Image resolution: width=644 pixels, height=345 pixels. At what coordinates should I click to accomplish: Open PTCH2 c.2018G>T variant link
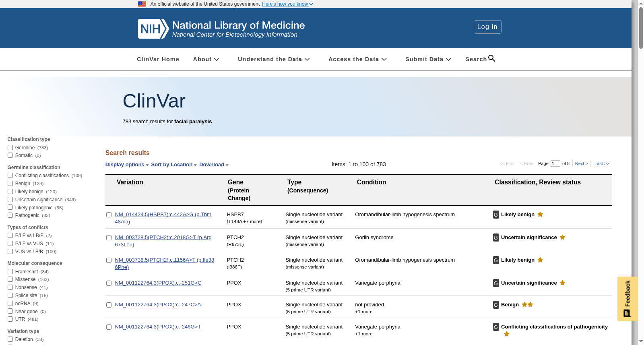click(163, 241)
